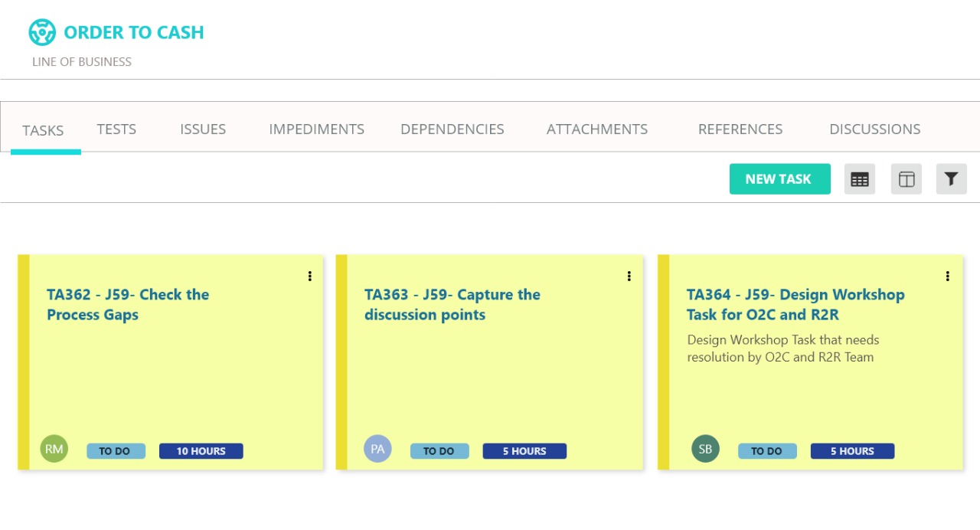
Task: Open three-dot menu on TA362 card
Action: 309,276
